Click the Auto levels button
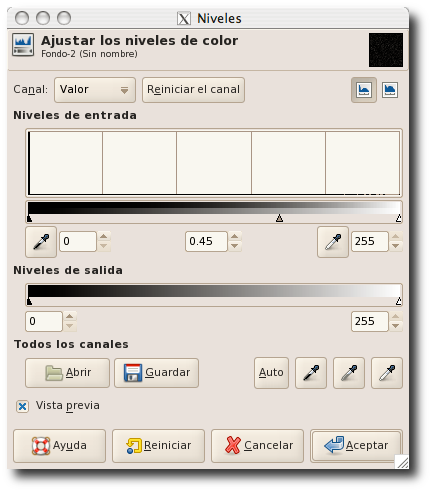 271,373
